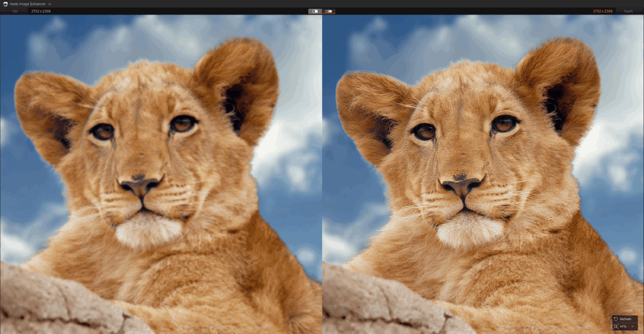Click the cub's nose in the enhanced preview
The height and width of the screenshot is (334, 644).
[x=462, y=186]
